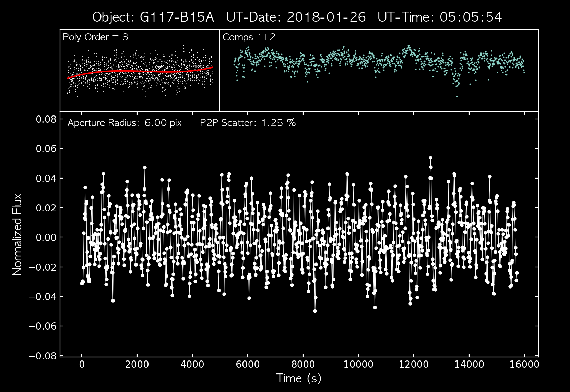
Task: Click the −0.08 y-axis tick label
Action: tap(43, 356)
